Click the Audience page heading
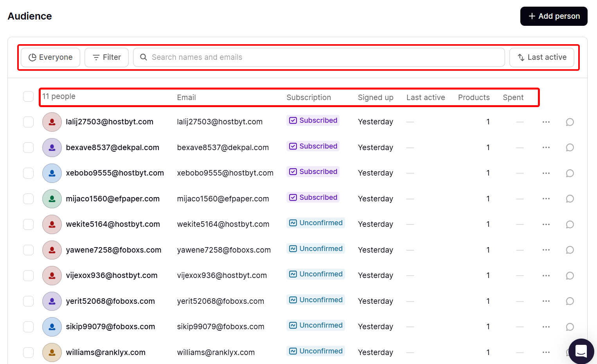This screenshot has width=597, height=364. click(30, 16)
